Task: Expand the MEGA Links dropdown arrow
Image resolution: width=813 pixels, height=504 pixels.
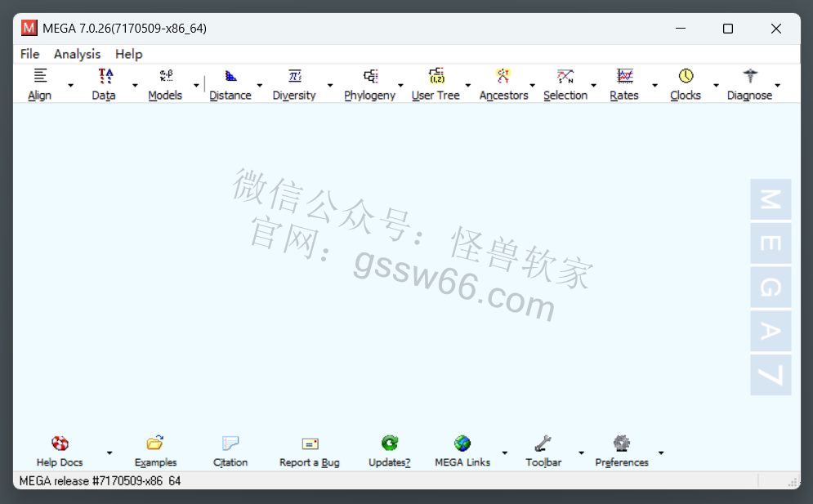Action: pos(504,453)
